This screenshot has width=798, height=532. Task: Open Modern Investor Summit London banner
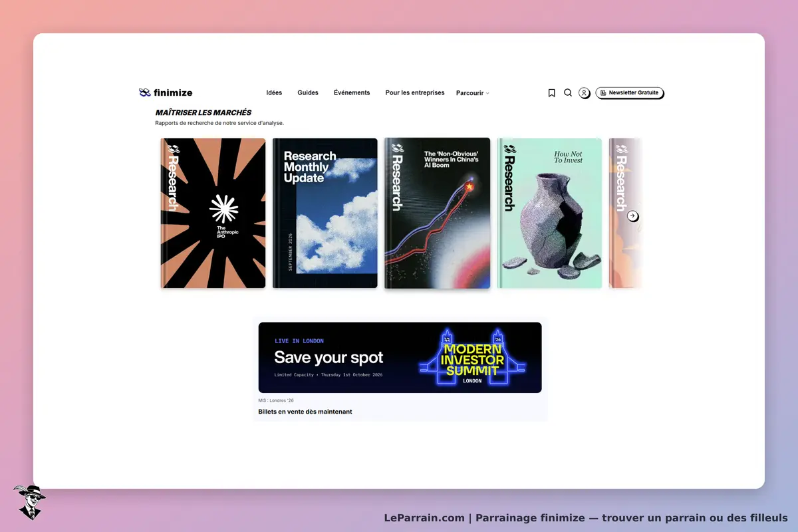(400, 358)
